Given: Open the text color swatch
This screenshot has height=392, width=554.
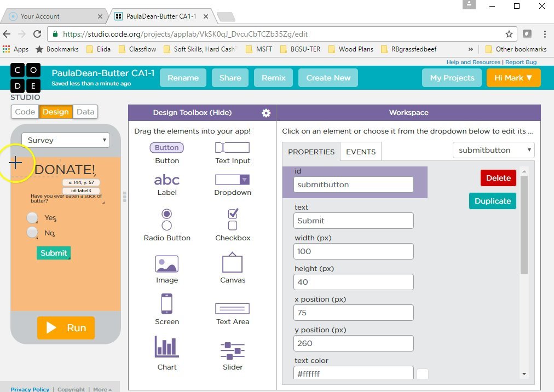Looking at the screenshot, I should tap(422, 374).
